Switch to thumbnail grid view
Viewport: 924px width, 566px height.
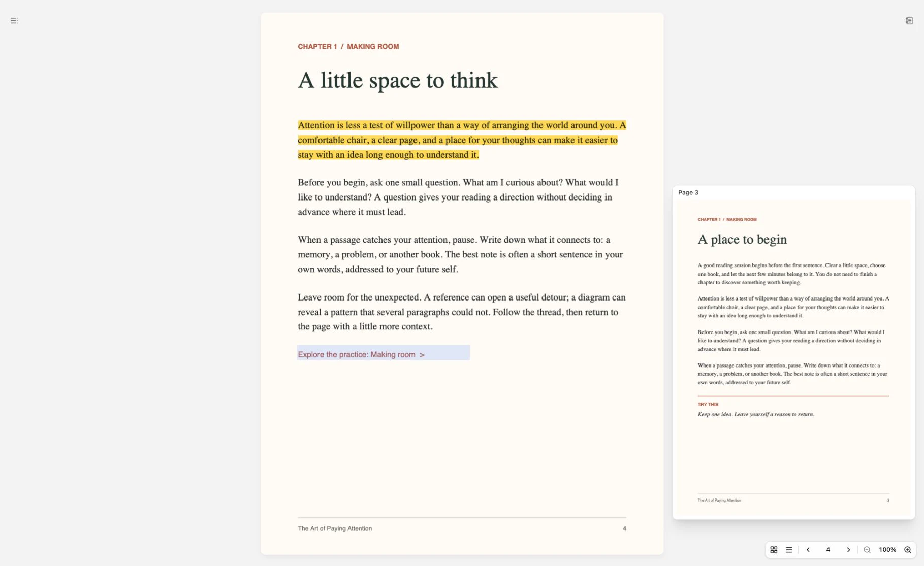[x=774, y=550]
